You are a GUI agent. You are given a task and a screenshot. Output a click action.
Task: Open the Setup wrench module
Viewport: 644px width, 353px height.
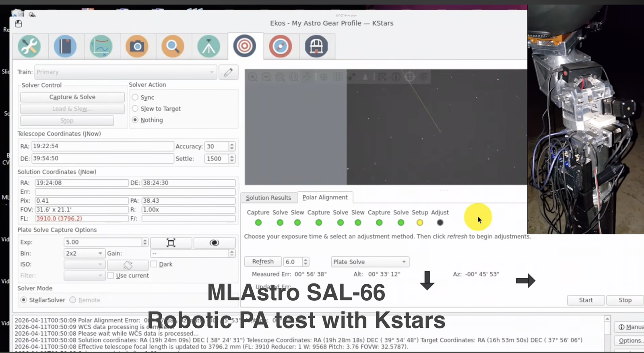pyautogui.click(x=29, y=46)
